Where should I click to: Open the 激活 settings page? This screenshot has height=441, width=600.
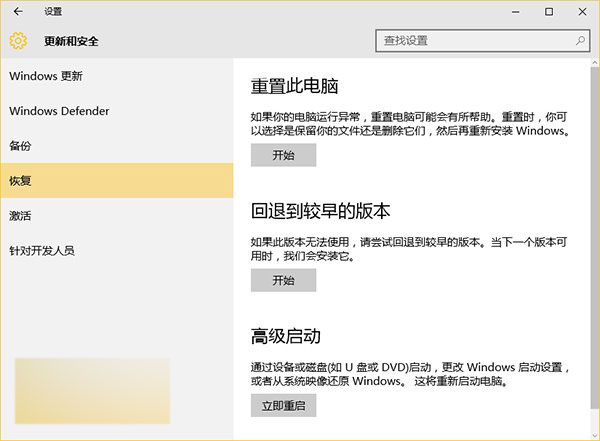point(21,216)
